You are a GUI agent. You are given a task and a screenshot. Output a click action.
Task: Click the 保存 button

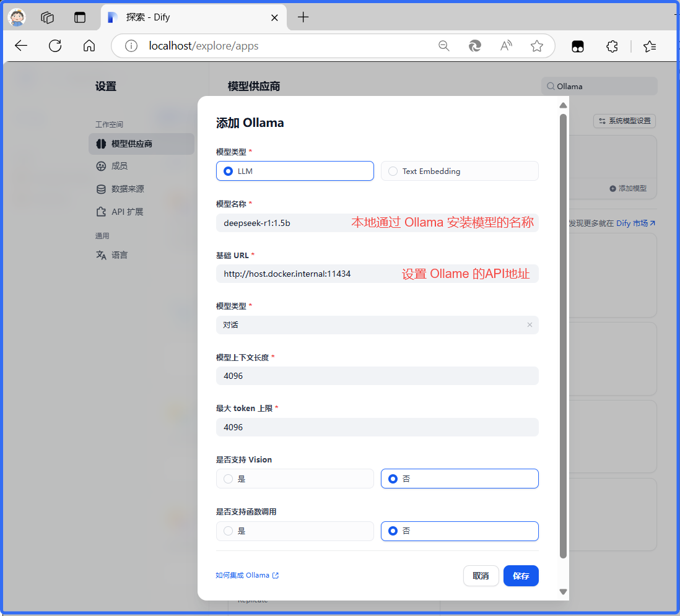point(521,576)
